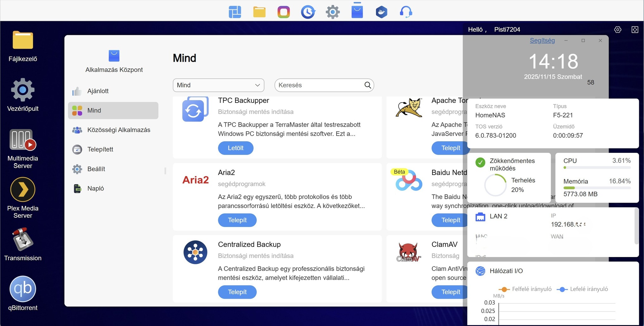Click the Centralized Backup app icon

tap(195, 252)
